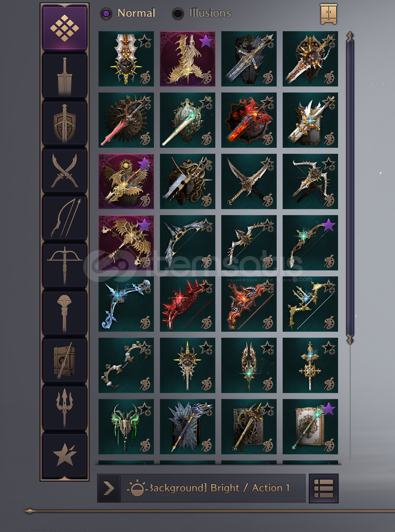Click the skin list vertical scrollbar
Image resolution: width=395 pixels, height=532 pixels.
(x=350, y=188)
